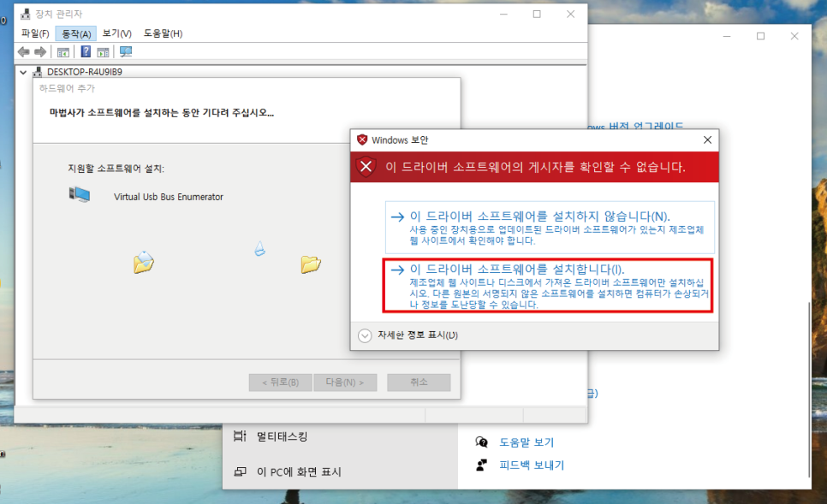Click the 멀티태스킹 icon in Settings
Screen dimensions: 827x504
point(240,436)
